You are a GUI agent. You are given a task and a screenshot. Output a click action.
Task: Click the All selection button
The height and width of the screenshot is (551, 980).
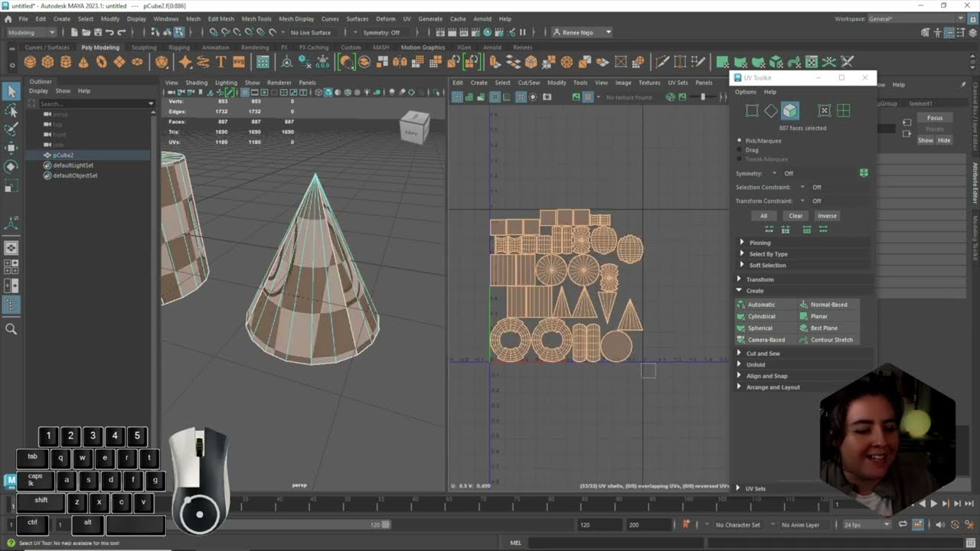pos(763,216)
